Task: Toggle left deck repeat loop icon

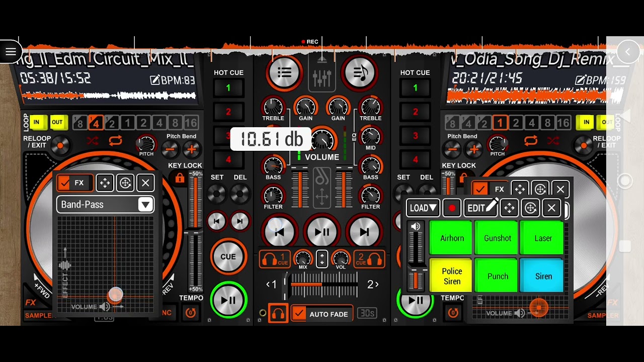Action: [115, 141]
